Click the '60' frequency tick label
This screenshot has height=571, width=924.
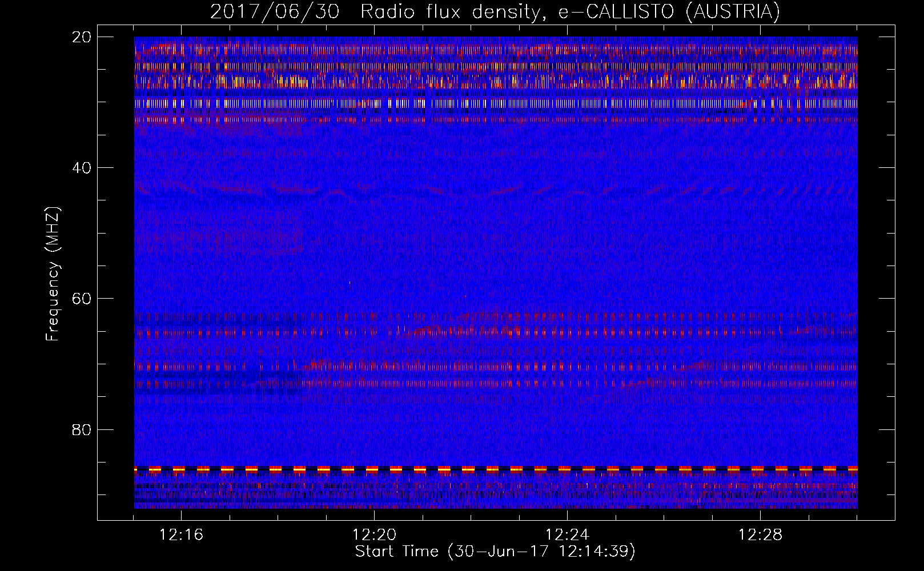click(82, 298)
